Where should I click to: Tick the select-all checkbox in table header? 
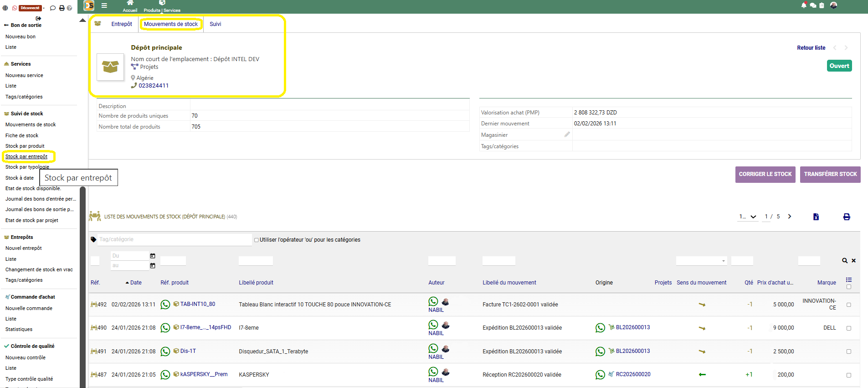pos(848,287)
